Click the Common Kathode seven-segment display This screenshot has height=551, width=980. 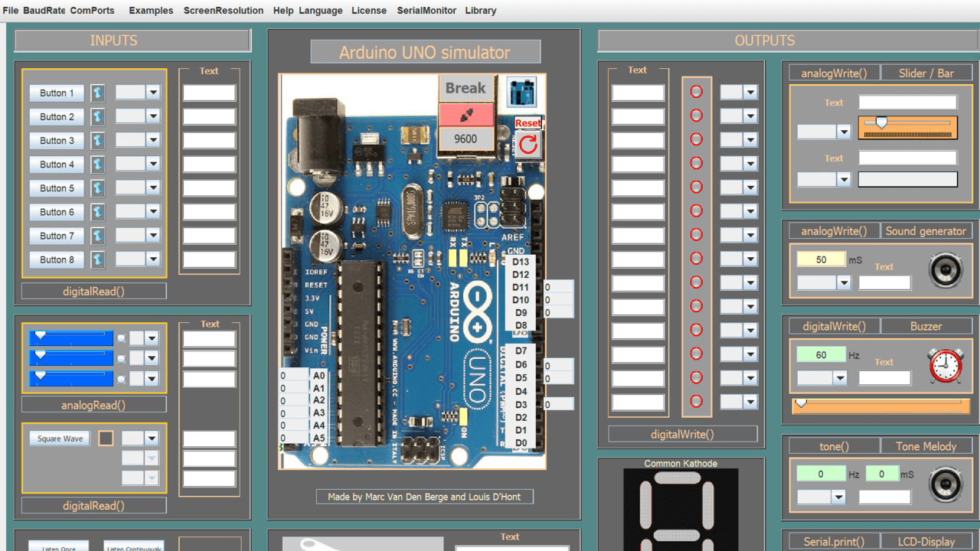pyautogui.click(x=681, y=509)
